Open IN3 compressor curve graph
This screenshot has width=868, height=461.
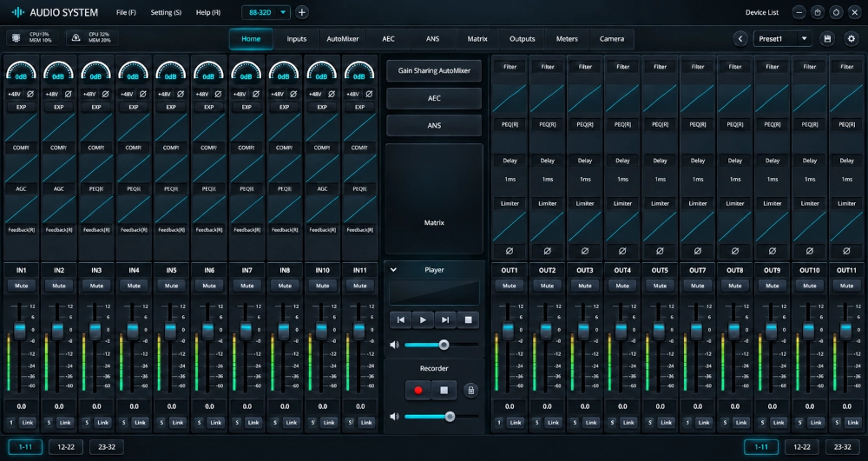click(96, 168)
